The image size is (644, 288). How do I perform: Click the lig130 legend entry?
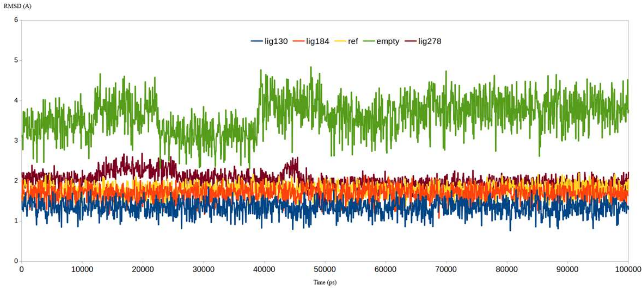click(276, 41)
